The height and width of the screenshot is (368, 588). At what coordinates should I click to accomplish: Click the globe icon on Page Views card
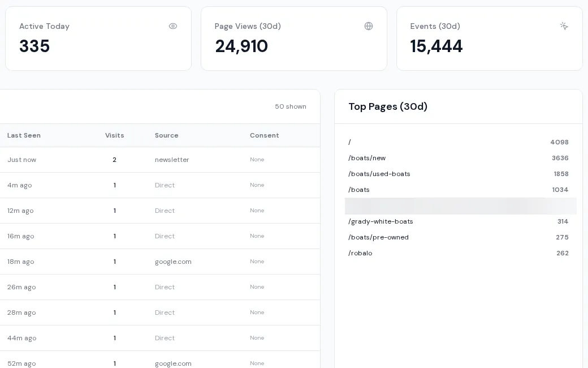369,26
